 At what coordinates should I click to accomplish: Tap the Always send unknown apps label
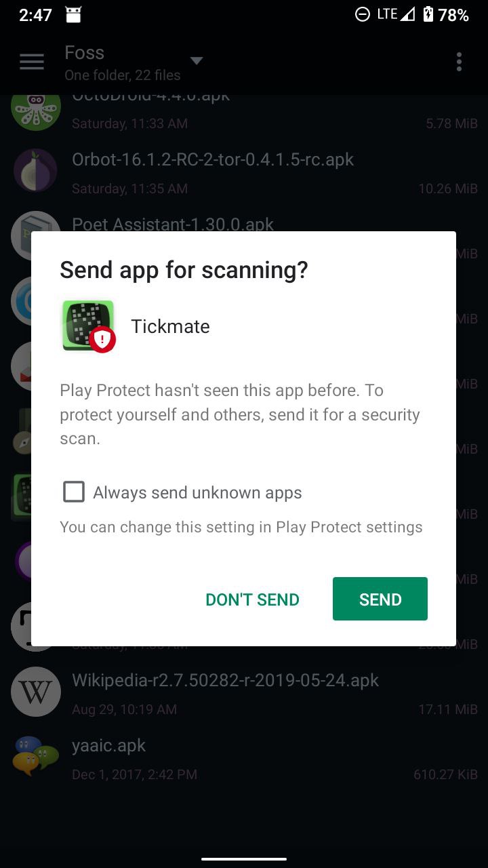pos(197,492)
